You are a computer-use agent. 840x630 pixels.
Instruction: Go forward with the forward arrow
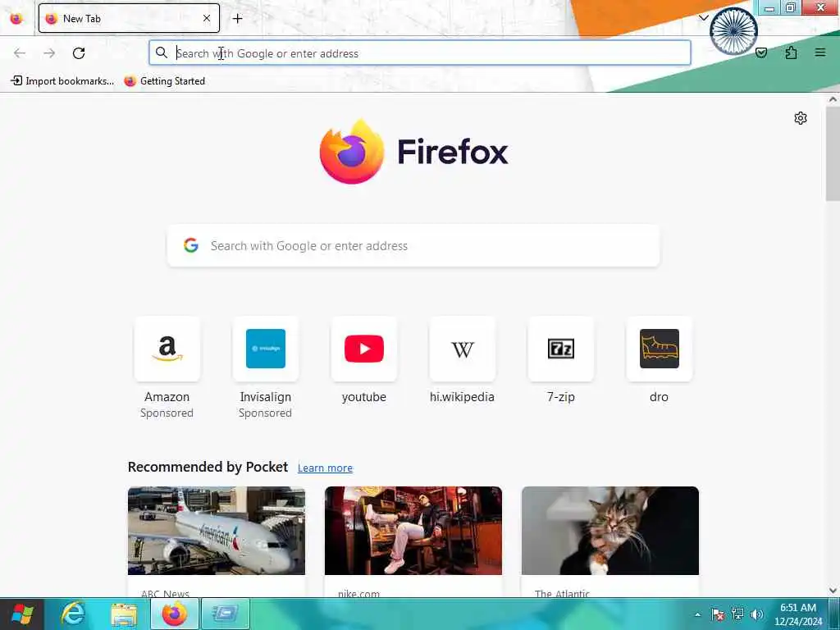(x=49, y=53)
